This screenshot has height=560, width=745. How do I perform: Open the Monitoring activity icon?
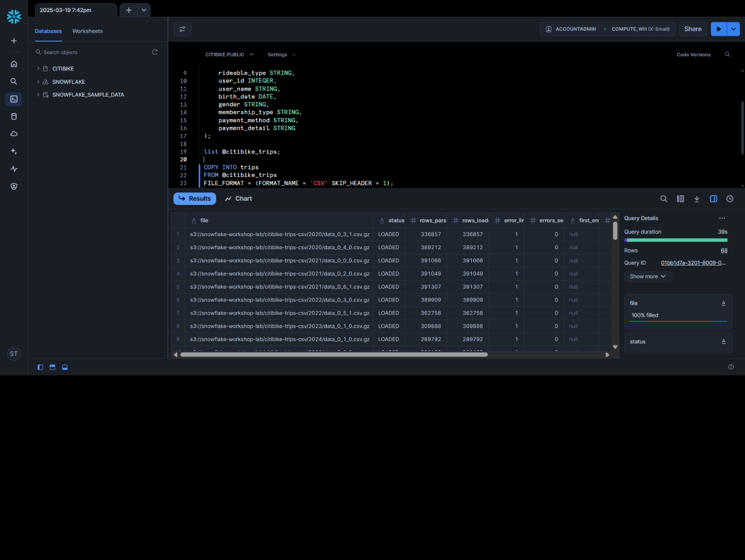[x=14, y=169]
